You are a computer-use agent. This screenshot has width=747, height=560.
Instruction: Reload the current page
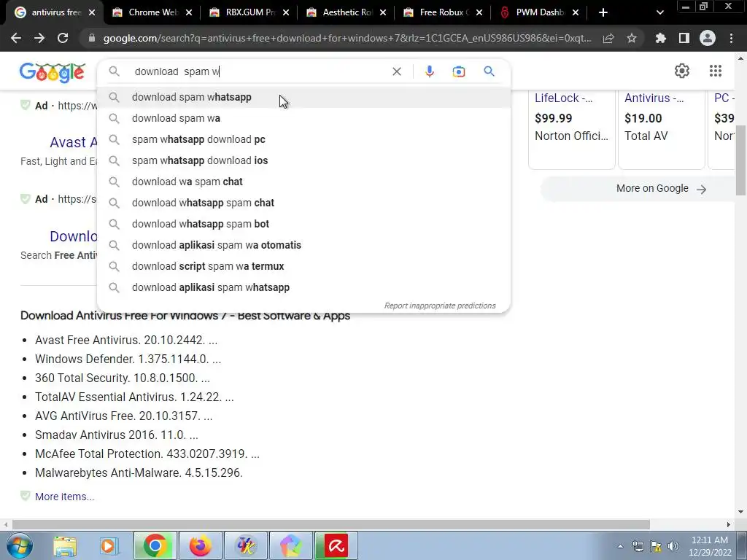point(63,38)
